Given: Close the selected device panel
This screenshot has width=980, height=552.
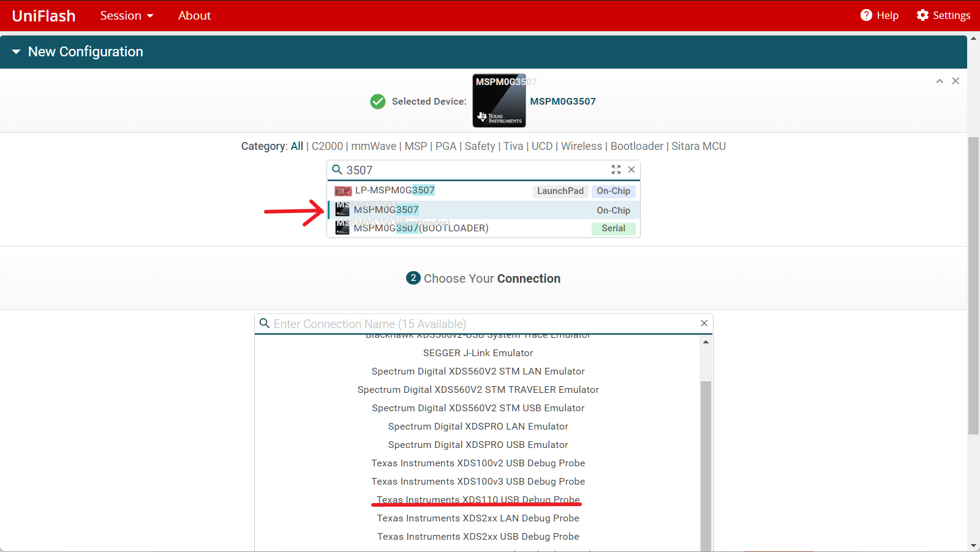Looking at the screenshot, I should tap(956, 81).
